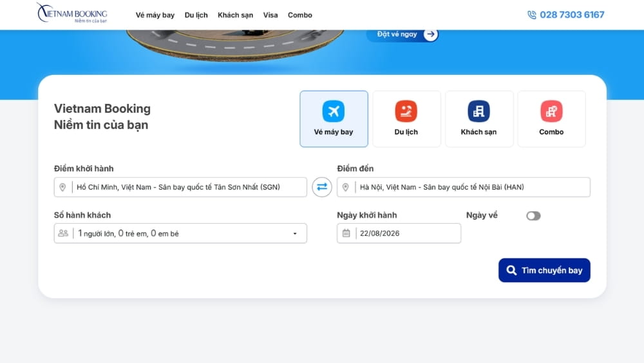
Task: Click the phone icon beside hotline number
Action: pyautogui.click(x=532, y=15)
